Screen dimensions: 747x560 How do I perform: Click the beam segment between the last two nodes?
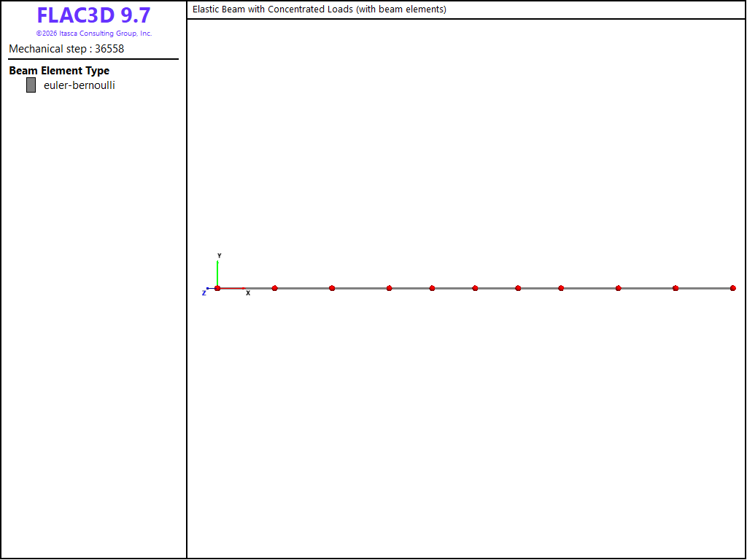(704, 288)
